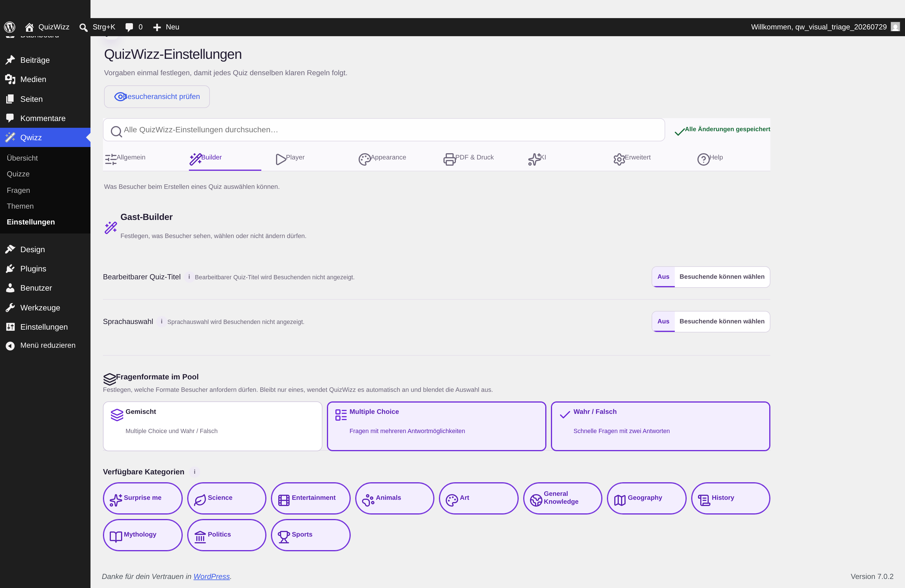Click the Version 7.0.2 footer text
This screenshot has height=588, width=905.
pos(872,576)
